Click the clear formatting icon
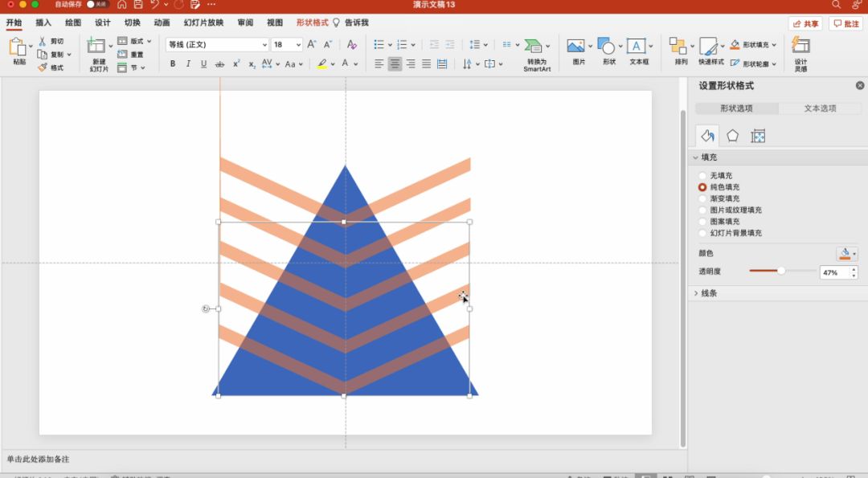868x478 pixels. 351,45
